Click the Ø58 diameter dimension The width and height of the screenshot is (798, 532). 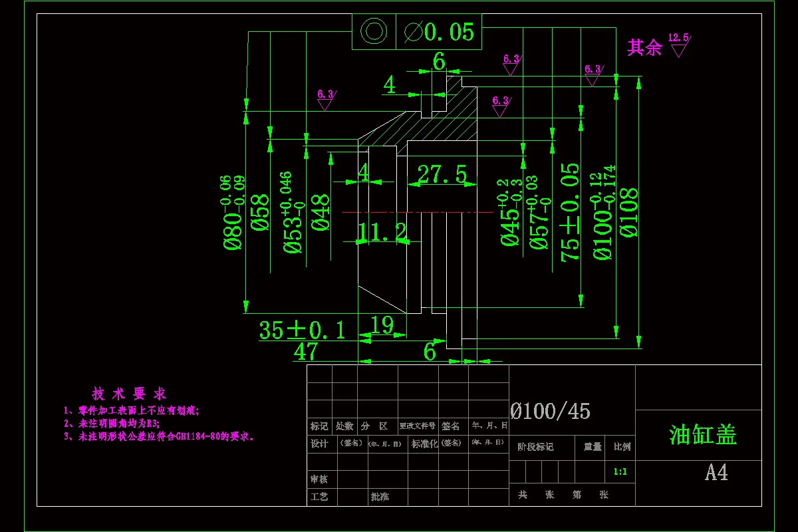point(260,212)
